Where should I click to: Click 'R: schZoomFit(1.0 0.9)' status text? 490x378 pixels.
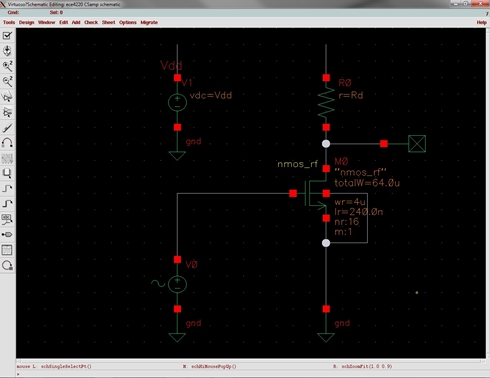tap(363, 366)
